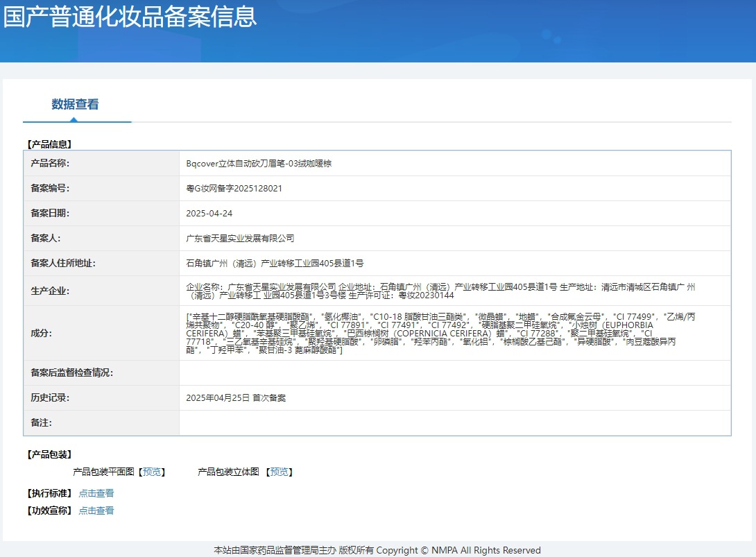
Task: Click the NMPA copyright footer text
Action: (x=377, y=550)
